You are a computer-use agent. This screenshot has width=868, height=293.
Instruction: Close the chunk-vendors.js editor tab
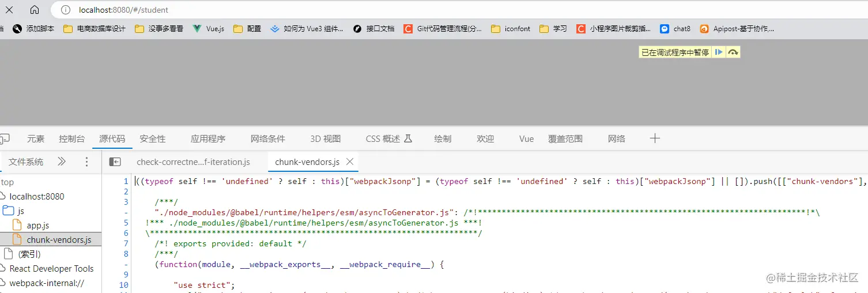[350, 162]
